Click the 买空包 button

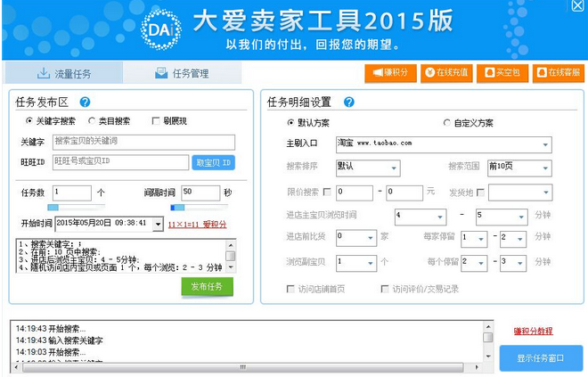[502, 72]
